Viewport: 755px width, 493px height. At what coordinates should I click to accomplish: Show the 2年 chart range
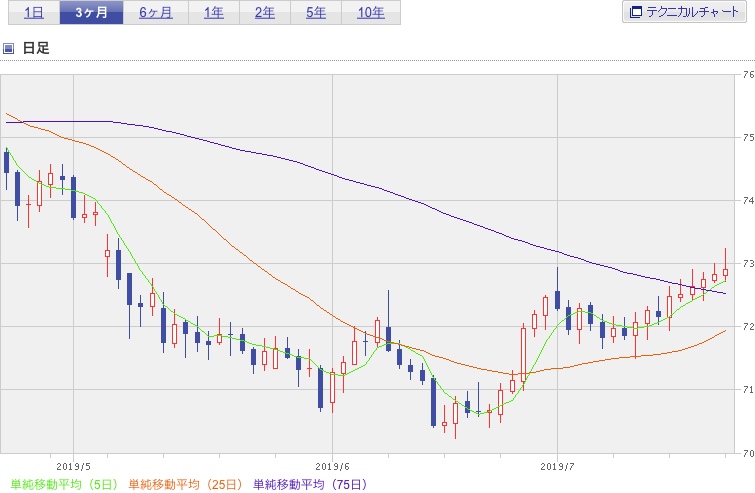pyautogui.click(x=265, y=13)
